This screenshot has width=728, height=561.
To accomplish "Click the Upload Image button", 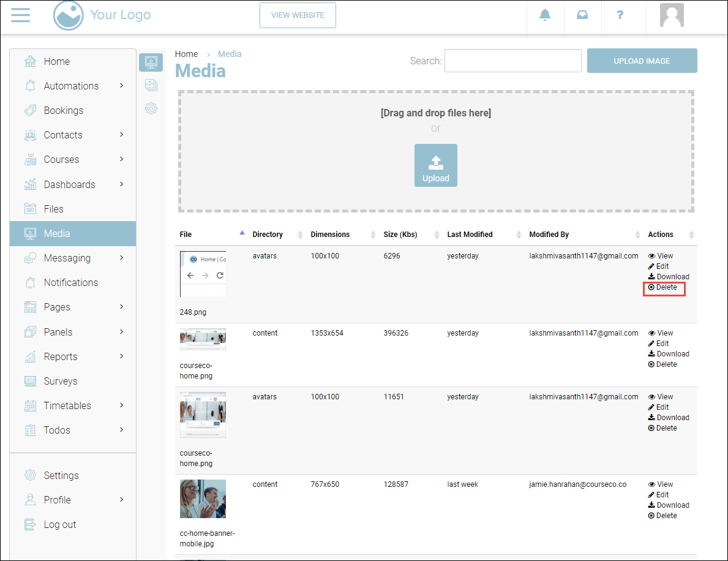I will [642, 61].
